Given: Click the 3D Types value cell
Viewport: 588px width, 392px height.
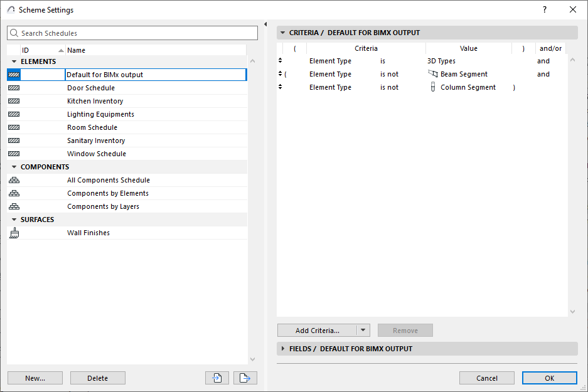Looking at the screenshot, I should coord(441,61).
